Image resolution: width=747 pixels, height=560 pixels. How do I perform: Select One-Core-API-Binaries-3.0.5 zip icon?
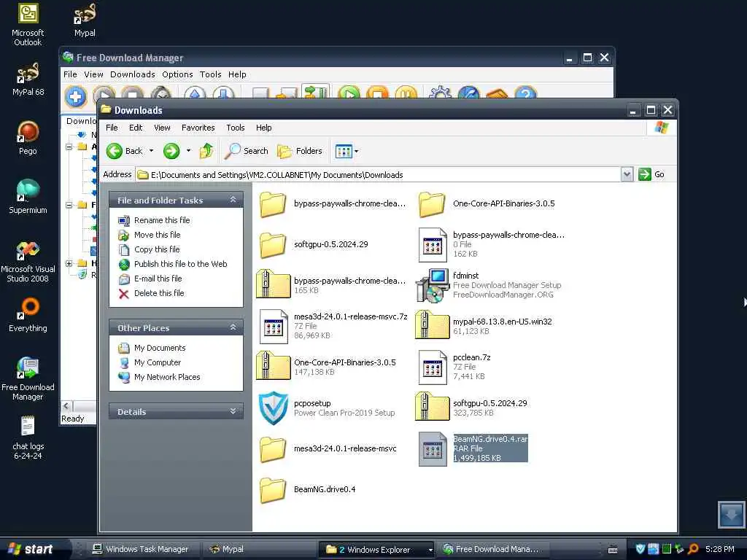tap(273, 365)
